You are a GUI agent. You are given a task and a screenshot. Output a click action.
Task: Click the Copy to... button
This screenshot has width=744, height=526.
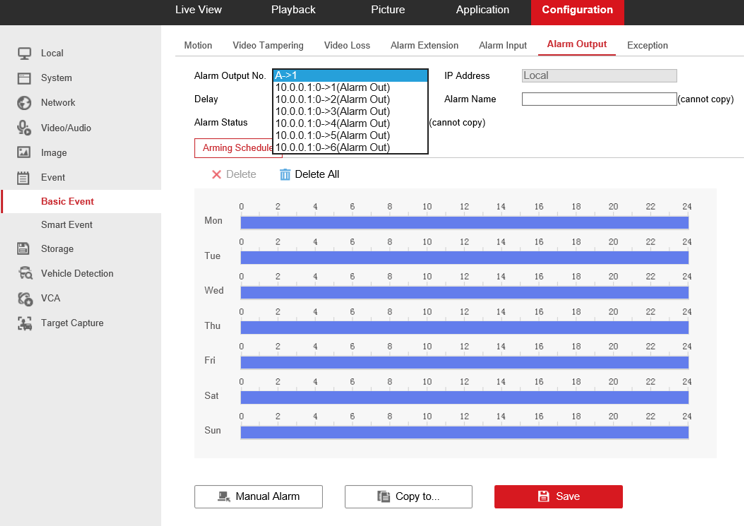(x=407, y=496)
